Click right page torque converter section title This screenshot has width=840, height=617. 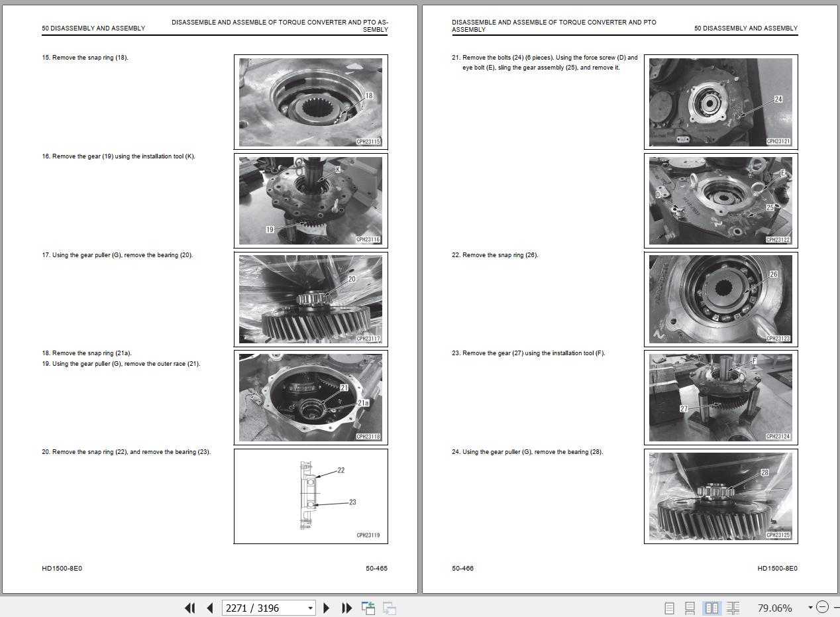554,26
